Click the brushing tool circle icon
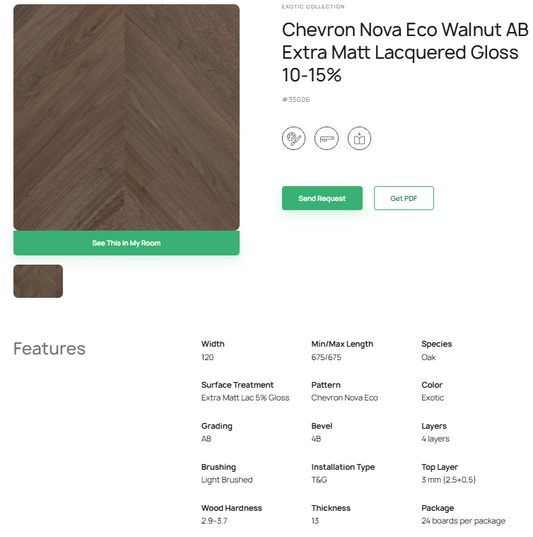 [326, 138]
